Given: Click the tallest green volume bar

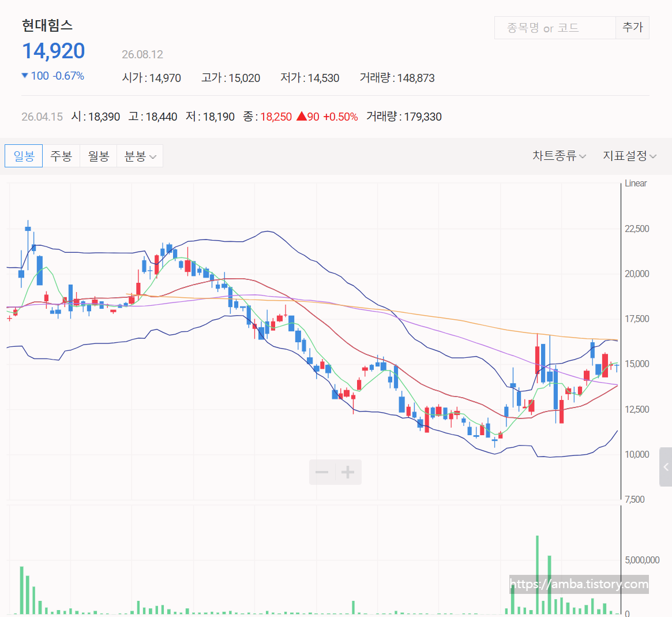Looking at the screenshot, I should click(537, 574).
